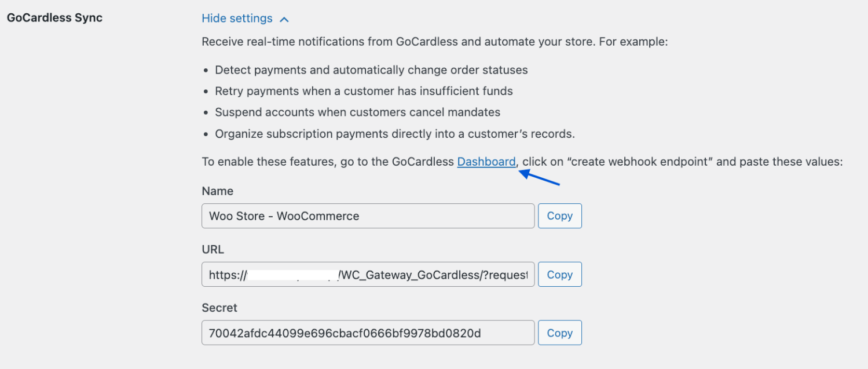The image size is (868, 369).
Task: Click the upward chevron beside Hide settings
Action: 283,18
